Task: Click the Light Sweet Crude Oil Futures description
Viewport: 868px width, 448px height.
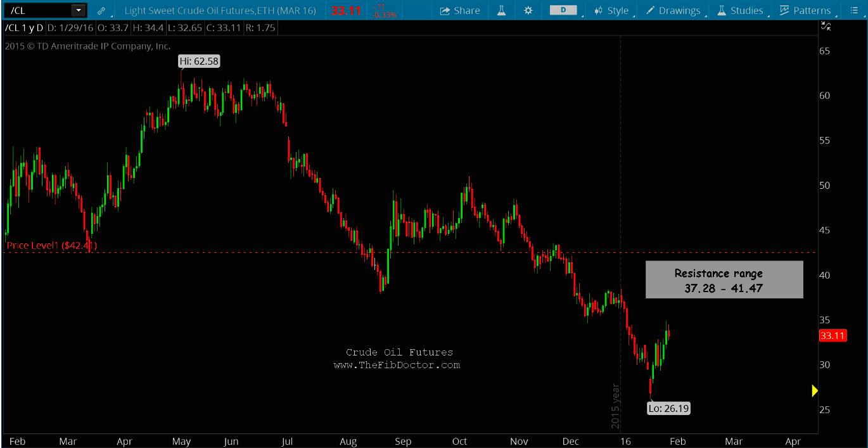Action: [x=220, y=10]
